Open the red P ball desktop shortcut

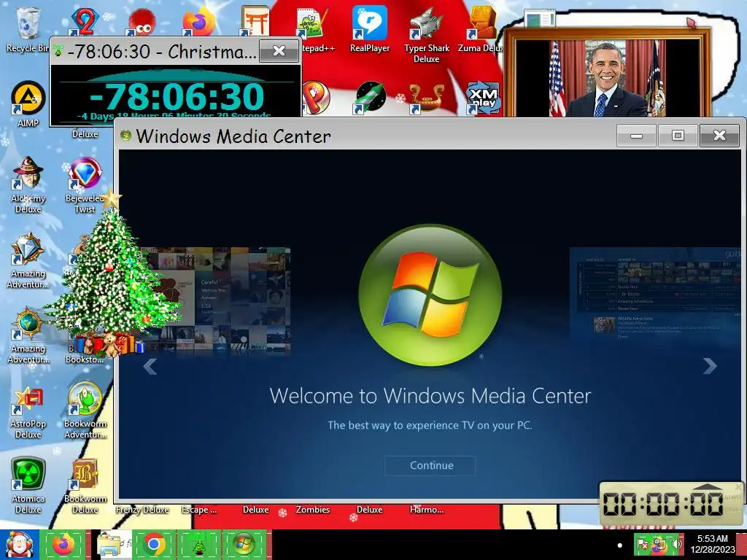click(x=315, y=98)
